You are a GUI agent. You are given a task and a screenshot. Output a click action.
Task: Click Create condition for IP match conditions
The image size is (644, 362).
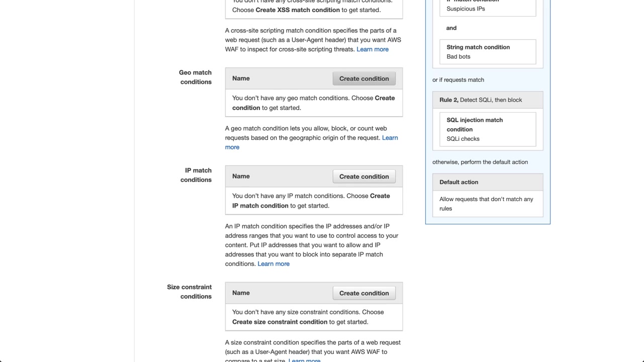(x=364, y=176)
